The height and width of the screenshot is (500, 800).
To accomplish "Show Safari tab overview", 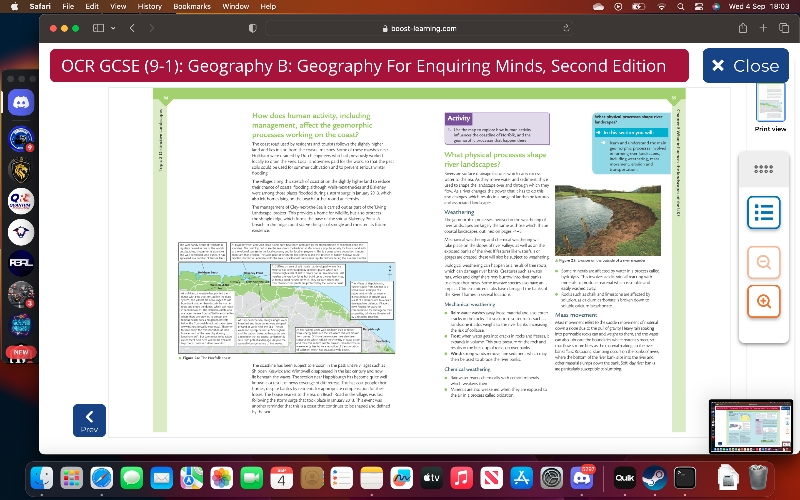I will [782, 28].
